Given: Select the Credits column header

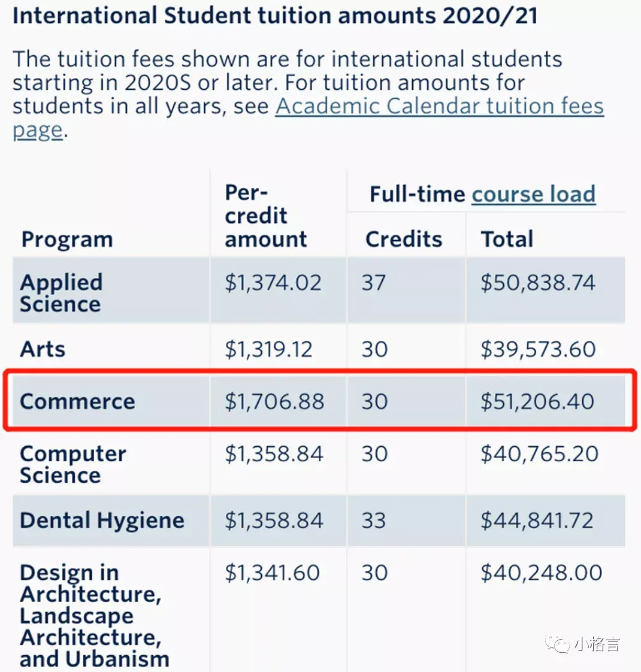Looking at the screenshot, I should pos(404,239).
